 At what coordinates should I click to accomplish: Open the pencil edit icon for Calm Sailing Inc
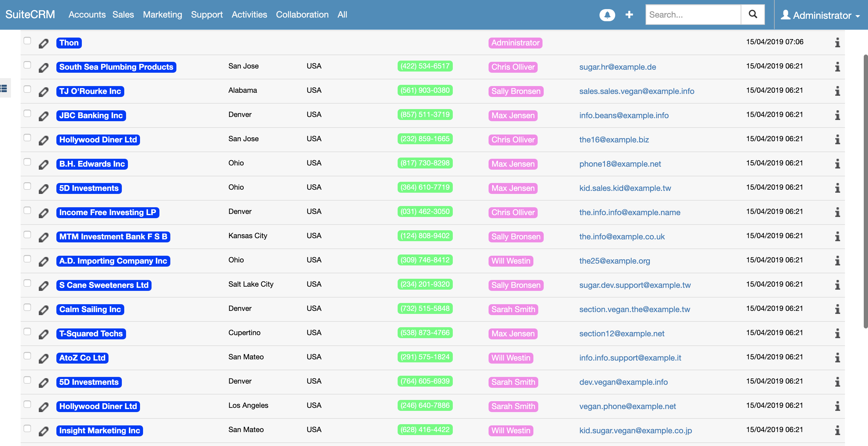tap(43, 310)
